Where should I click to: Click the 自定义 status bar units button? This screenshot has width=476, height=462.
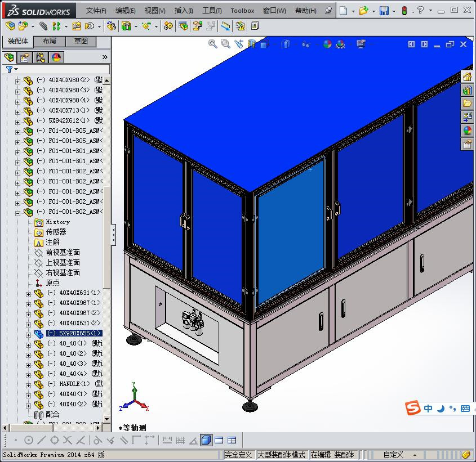(x=393, y=455)
